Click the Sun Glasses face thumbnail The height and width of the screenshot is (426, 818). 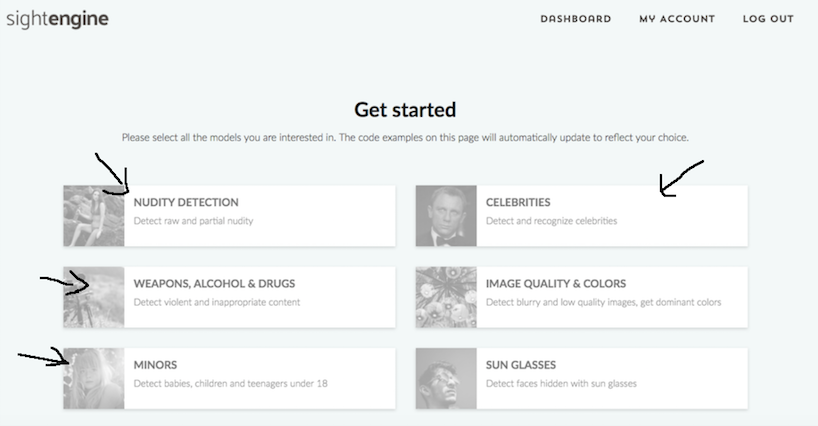point(446,378)
